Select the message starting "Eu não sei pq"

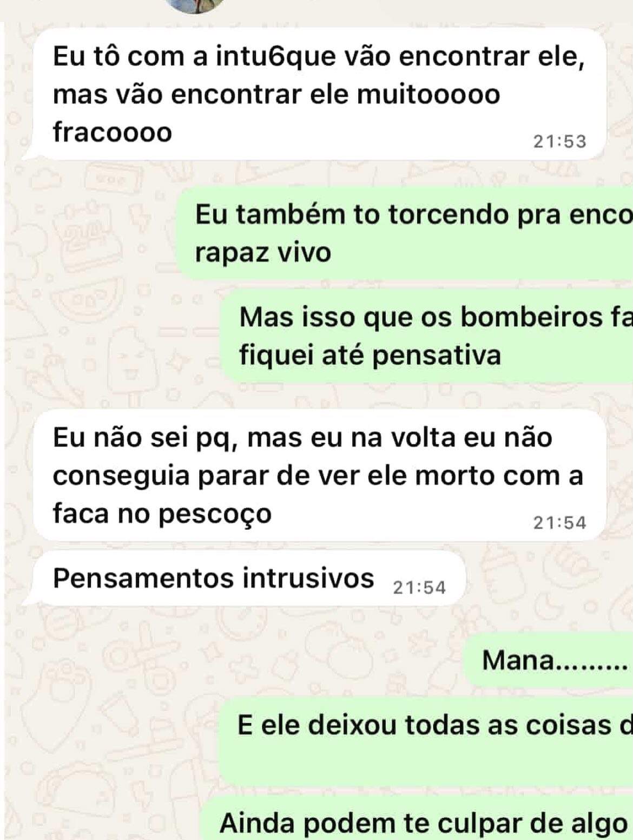318,475
